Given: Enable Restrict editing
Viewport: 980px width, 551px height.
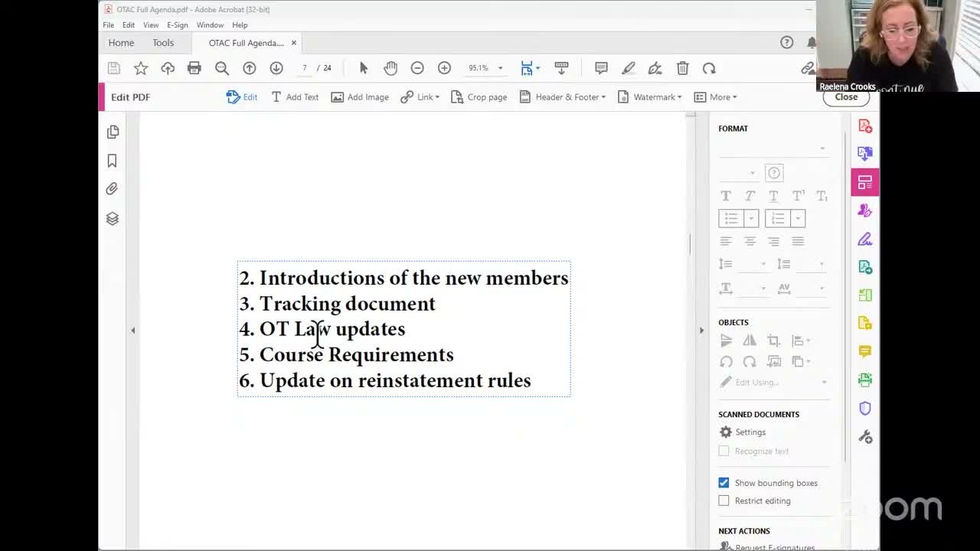Looking at the screenshot, I should click(724, 500).
